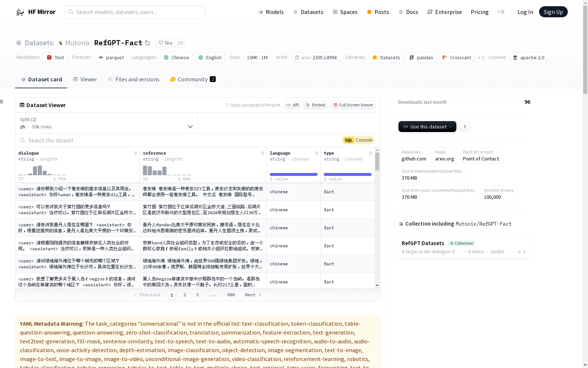The image size is (588, 368).
Task: Select the pandas library tag
Action: tap(421, 57)
